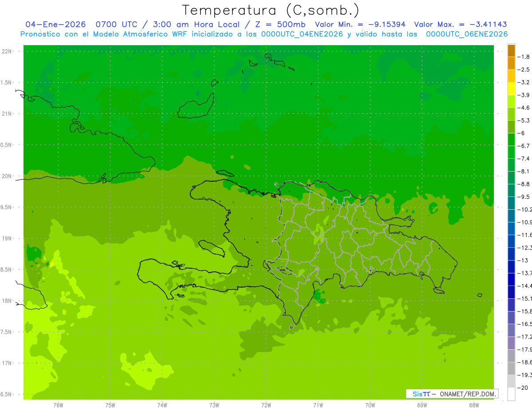Screen dimensions: 532x411
Task: Click the -13 color scale label
Action: [523, 260]
